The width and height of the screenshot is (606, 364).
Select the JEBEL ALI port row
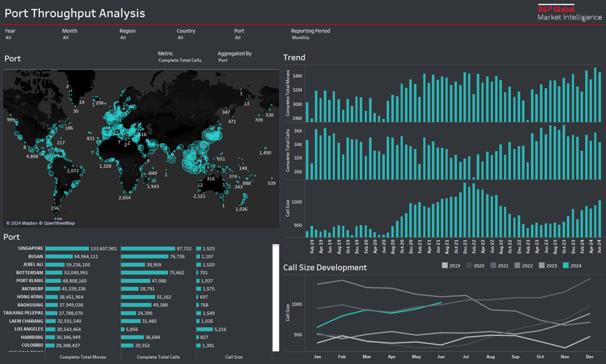click(x=33, y=265)
